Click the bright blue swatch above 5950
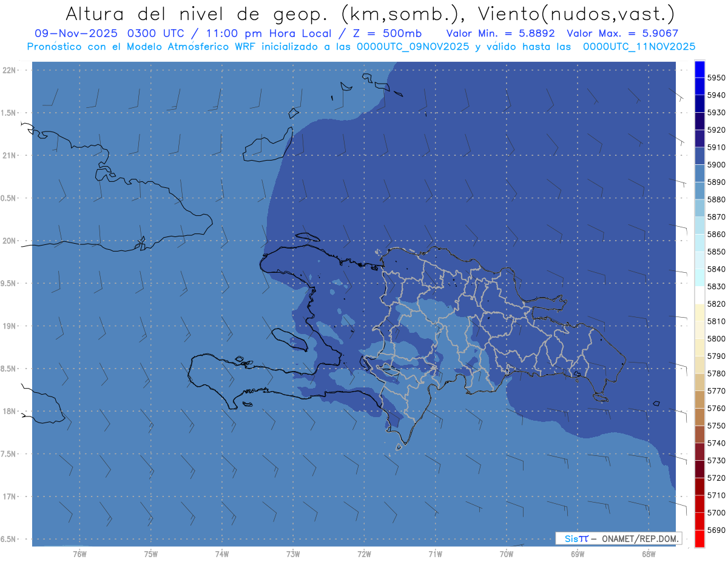The image size is (728, 562). (699, 69)
